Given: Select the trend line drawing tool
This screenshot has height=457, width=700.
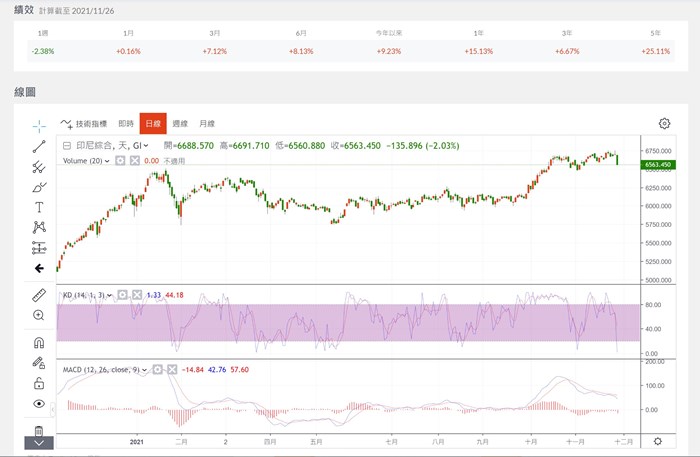Looking at the screenshot, I should pos(39,146).
